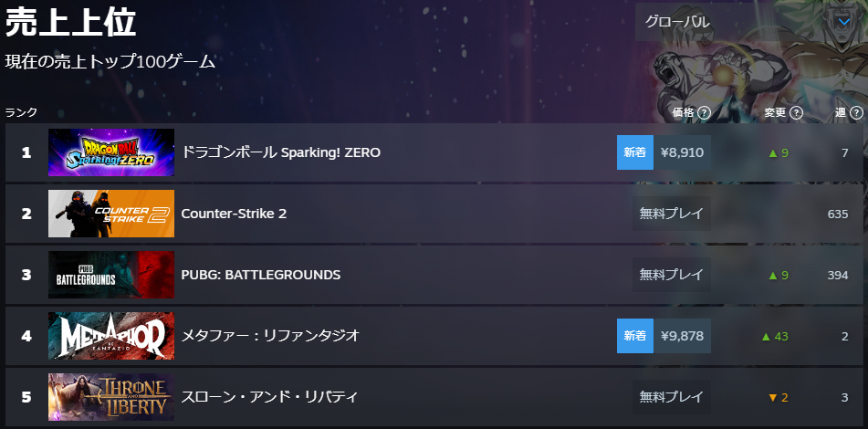The image size is (868, 429).
Task: Open the Counter-Strike 2 title link
Action: point(234,214)
